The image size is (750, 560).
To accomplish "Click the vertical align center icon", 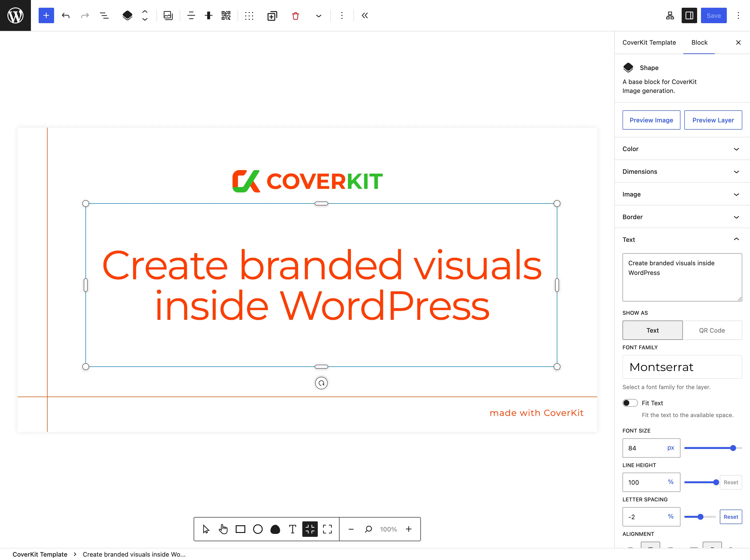I will (x=209, y=16).
